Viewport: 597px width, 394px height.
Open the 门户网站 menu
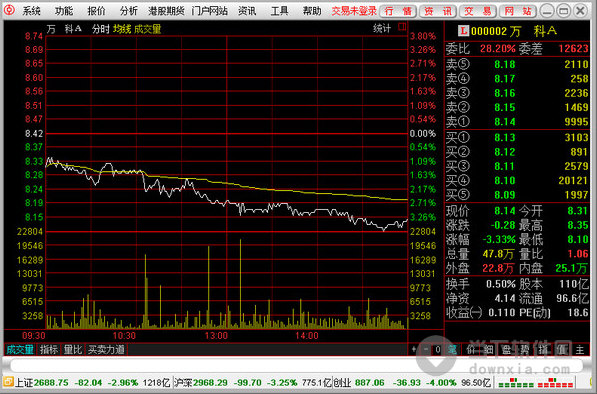pos(210,11)
